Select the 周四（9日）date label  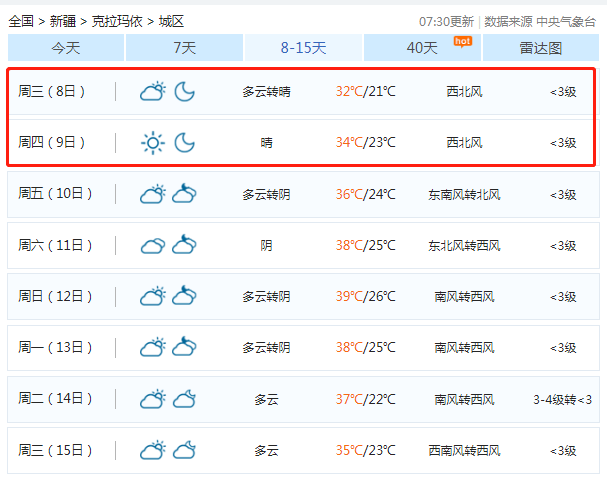click(x=51, y=142)
